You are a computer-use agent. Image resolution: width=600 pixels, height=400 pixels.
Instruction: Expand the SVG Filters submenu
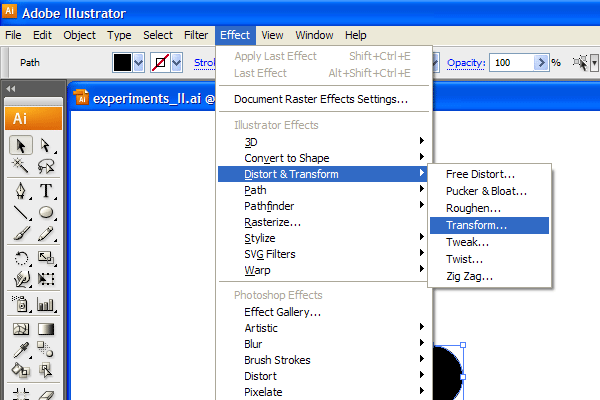coord(324,254)
